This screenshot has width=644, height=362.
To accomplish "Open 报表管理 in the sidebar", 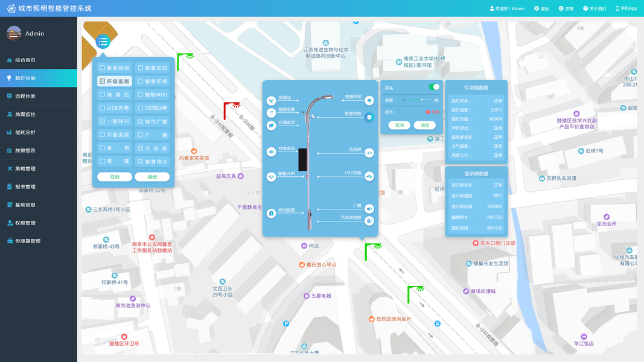I will [x=39, y=186].
